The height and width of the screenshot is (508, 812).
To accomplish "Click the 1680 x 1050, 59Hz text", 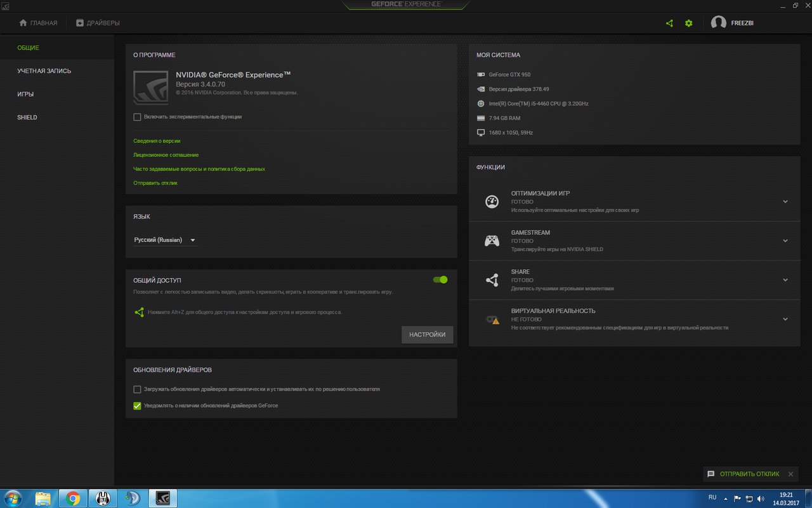I will (511, 133).
